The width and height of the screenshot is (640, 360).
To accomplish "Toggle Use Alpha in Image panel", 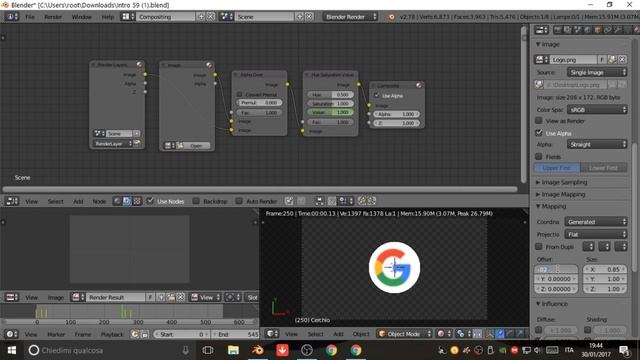I will coord(539,133).
